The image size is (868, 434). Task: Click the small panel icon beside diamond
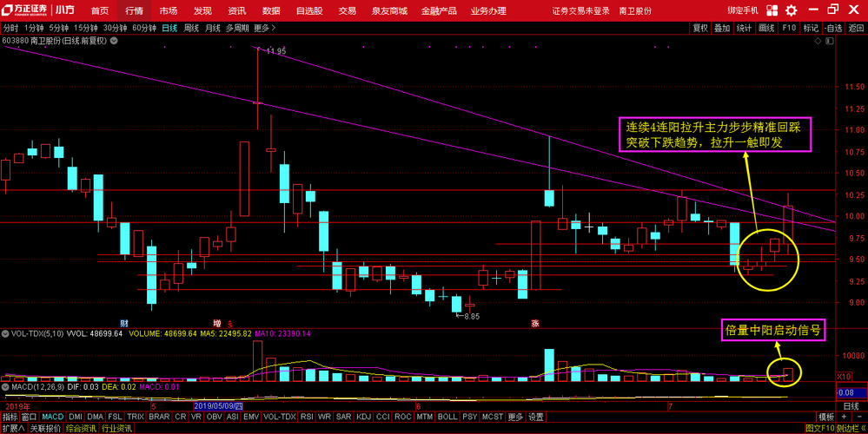[829, 40]
